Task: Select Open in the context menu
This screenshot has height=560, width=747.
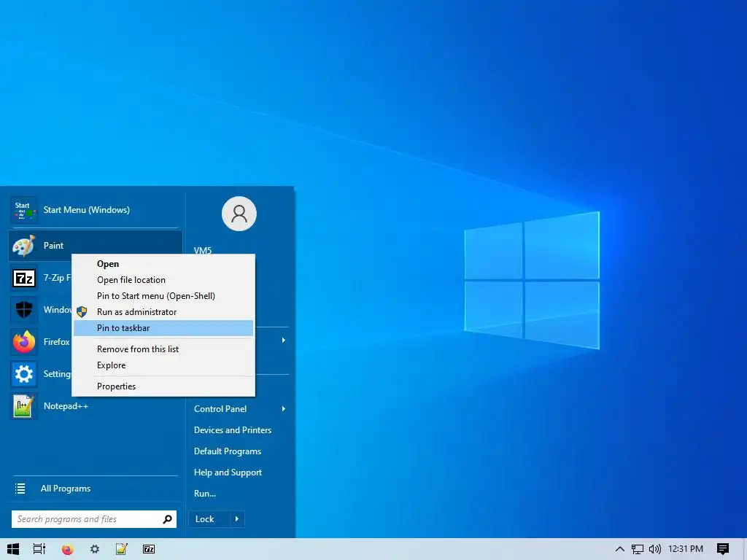Action: [x=163, y=264]
